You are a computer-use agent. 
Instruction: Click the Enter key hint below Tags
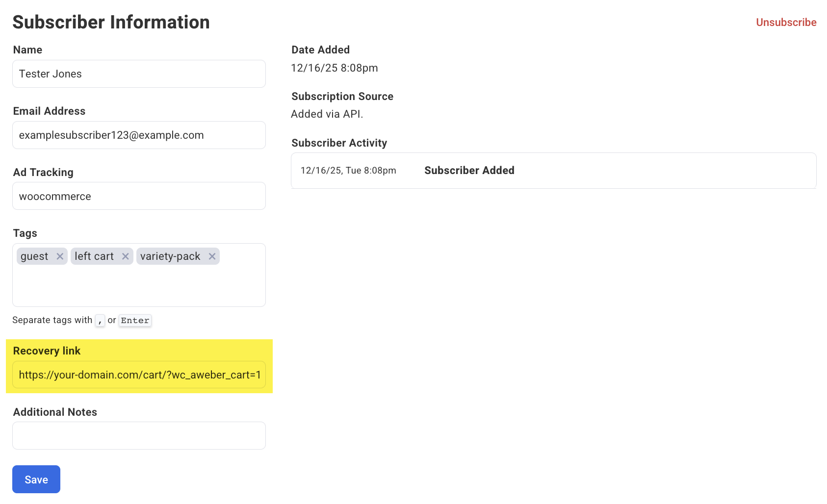135,321
